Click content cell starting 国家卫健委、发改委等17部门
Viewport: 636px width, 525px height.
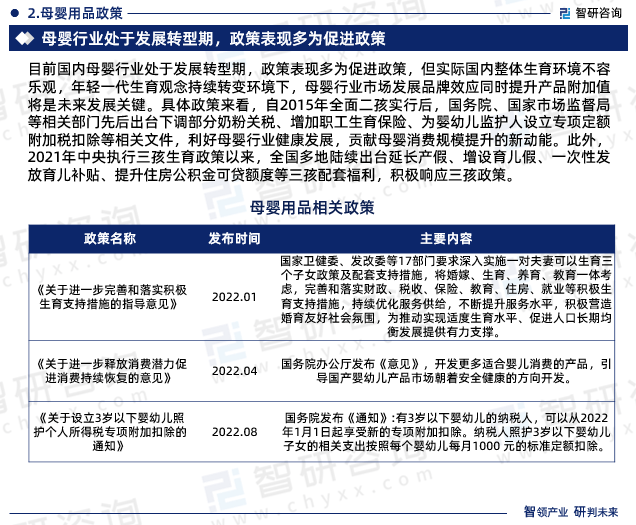pos(446,296)
